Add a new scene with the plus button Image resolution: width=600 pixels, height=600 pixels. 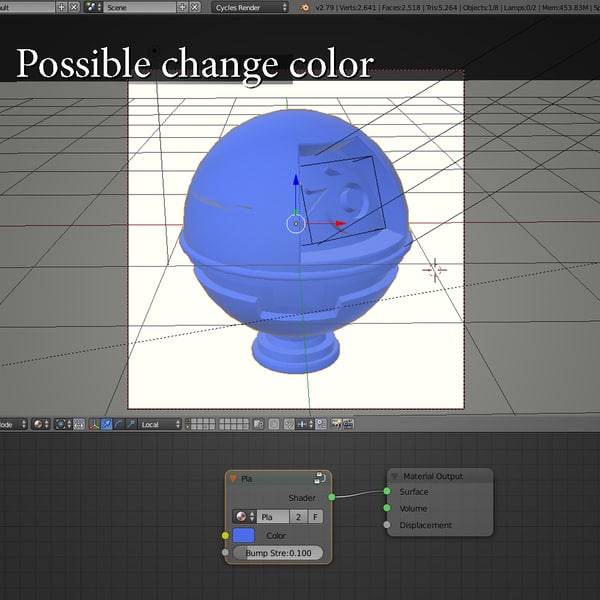click(181, 7)
